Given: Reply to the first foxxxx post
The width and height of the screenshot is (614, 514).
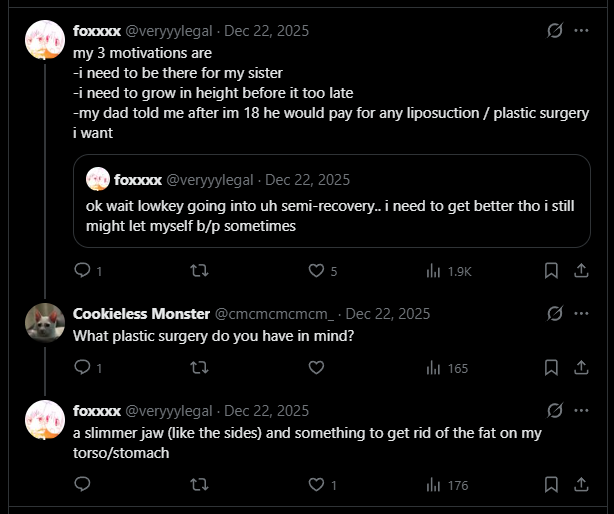Looking at the screenshot, I should (83, 270).
